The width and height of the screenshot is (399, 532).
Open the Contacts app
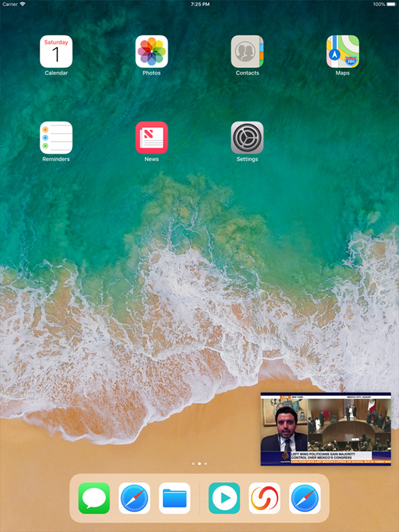click(x=247, y=51)
